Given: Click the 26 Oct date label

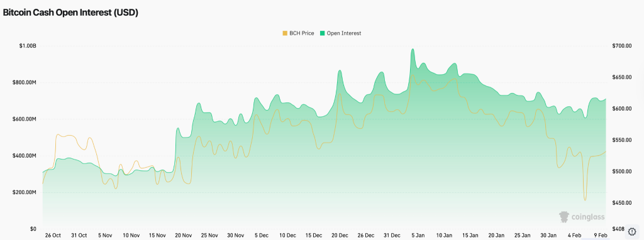Looking at the screenshot, I should pyautogui.click(x=53, y=236).
